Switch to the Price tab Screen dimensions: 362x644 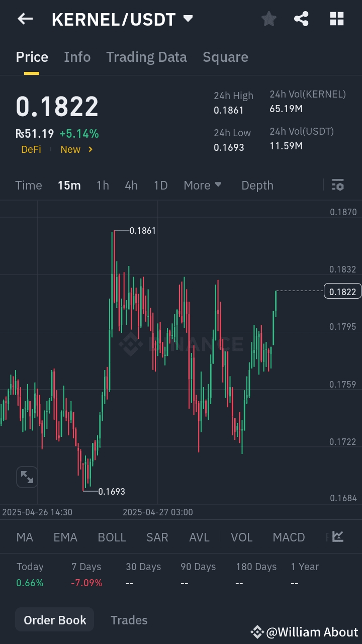pyautogui.click(x=32, y=57)
